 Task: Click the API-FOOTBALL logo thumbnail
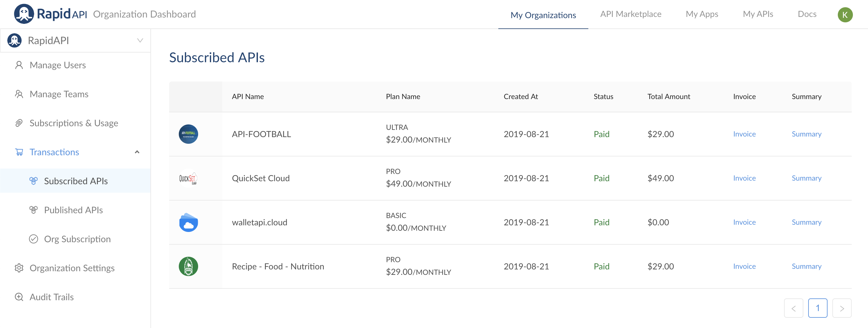pos(188,134)
